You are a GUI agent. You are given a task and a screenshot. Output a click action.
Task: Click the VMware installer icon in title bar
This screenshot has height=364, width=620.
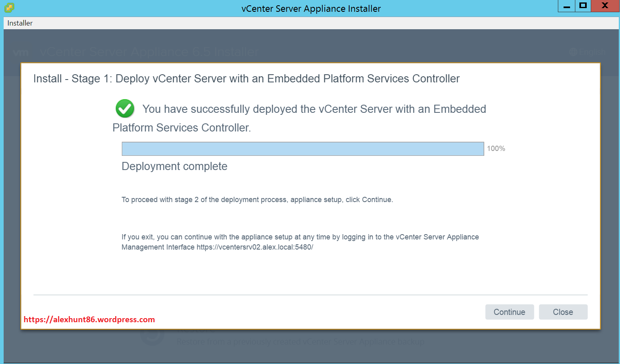(x=8, y=7)
